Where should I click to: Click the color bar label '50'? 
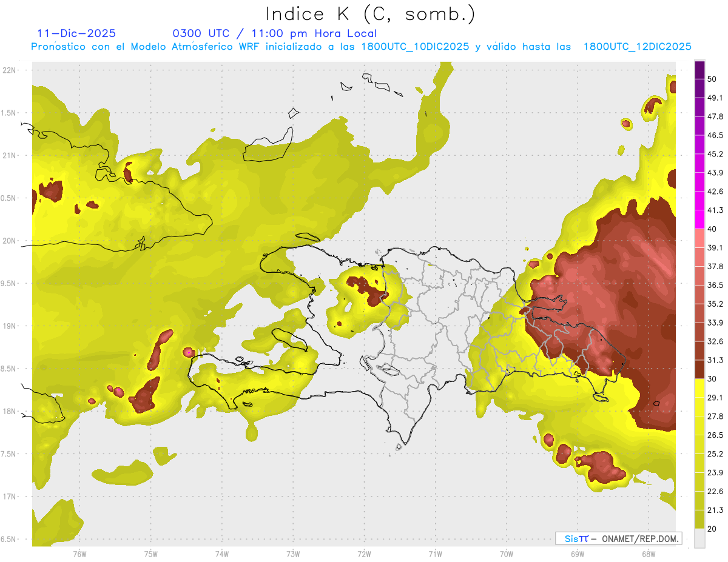pos(712,79)
